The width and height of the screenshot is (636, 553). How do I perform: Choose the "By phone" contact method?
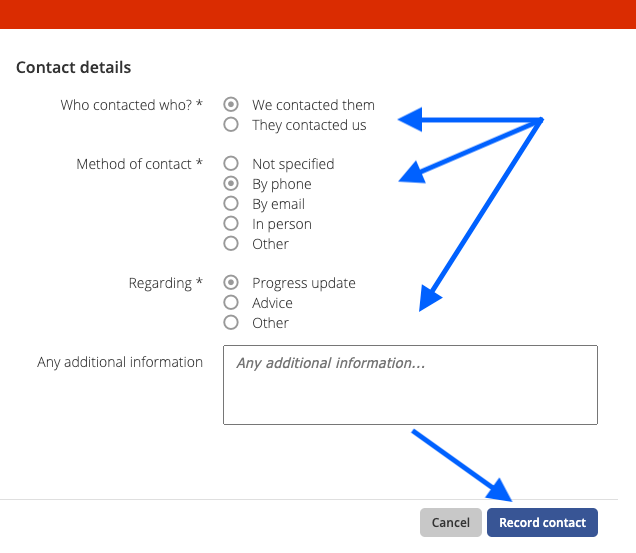pos(231,184)
